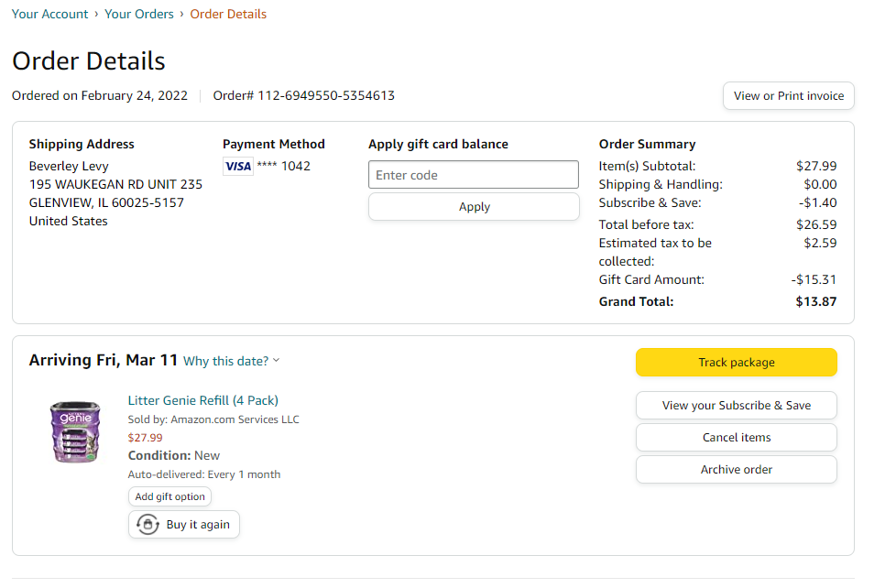Click View or Print invoice button
Viewport: 896px width, 588px height.
click(x=789, y=95)
